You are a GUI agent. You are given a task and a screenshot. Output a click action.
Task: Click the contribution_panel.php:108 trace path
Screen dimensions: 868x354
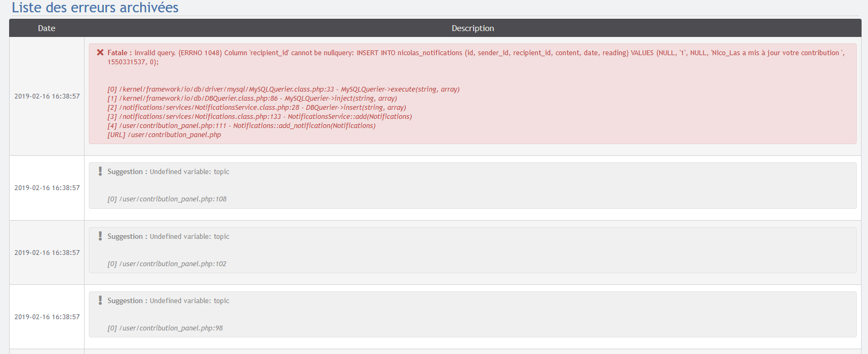pyautogui.click(x=167, y=199)
